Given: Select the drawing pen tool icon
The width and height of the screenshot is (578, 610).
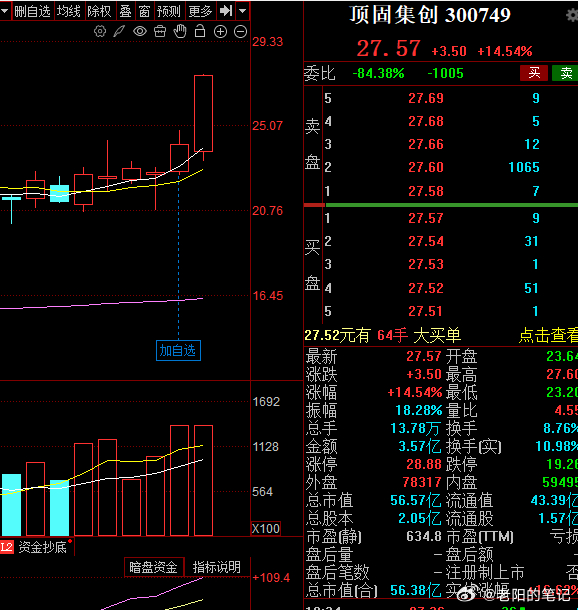Looking at the screenshot, I should (119, 31).
